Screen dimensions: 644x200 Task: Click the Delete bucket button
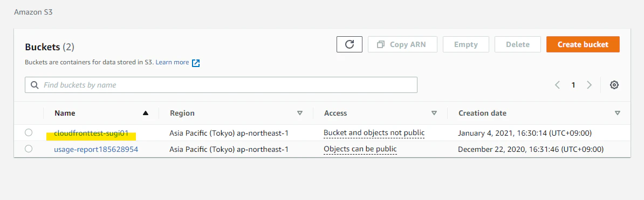pos(517,44)
